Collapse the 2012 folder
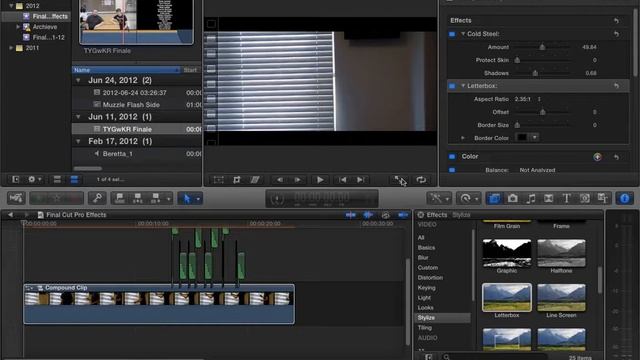The image size is (640, 360). 11,6
